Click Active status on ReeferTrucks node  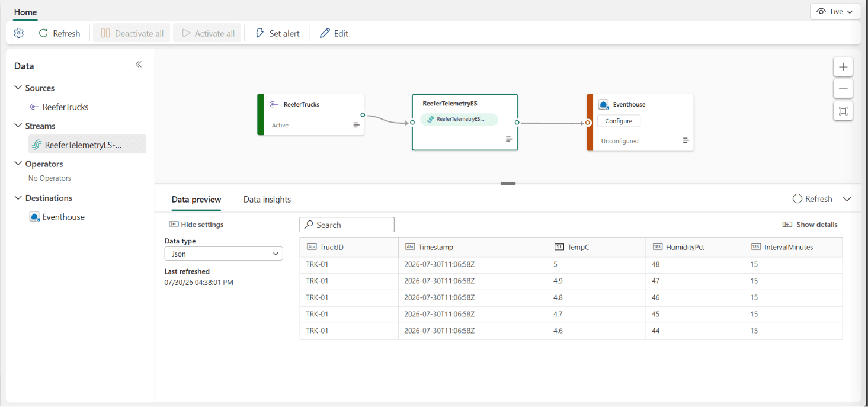click(x=280, y=126)
